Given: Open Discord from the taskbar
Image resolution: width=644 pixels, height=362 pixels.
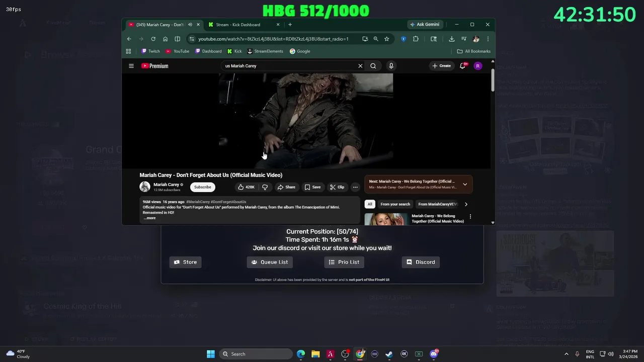Looking at the screenshot, I should [x=434, y=354].
